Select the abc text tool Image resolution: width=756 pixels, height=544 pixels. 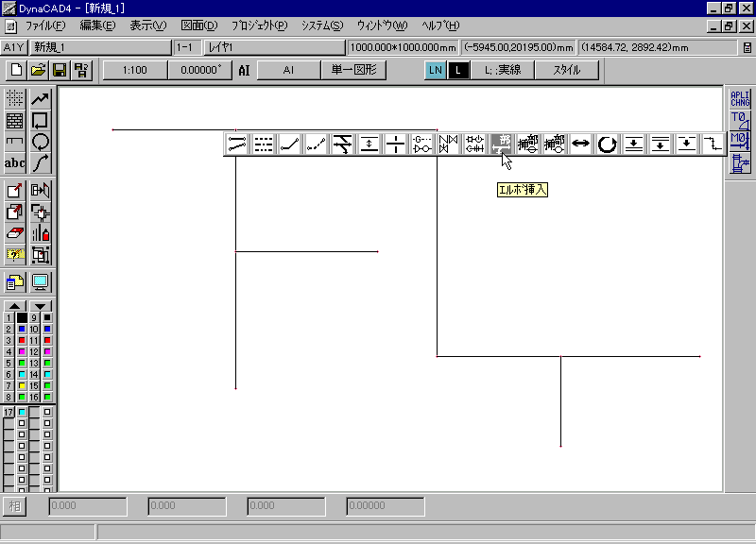point(15,163)
